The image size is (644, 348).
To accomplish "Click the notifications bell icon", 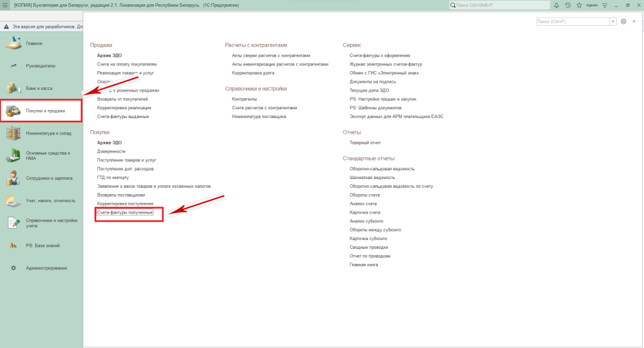I will [x=556, y=5].
